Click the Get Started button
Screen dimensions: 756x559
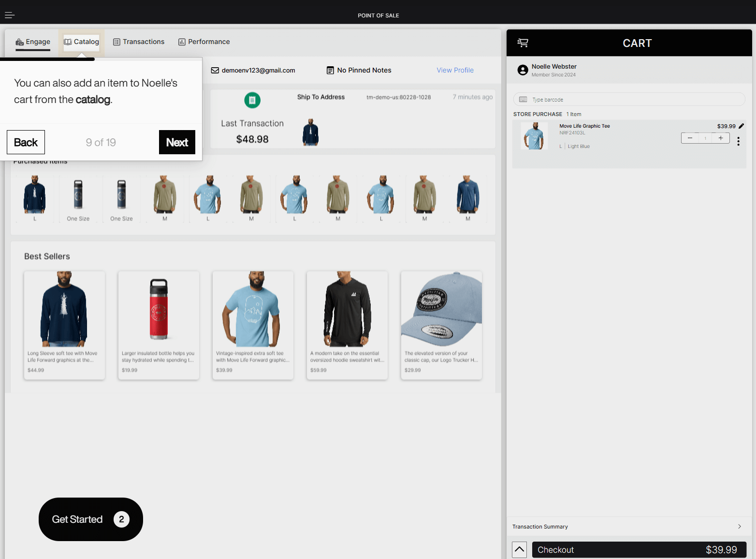click(91, 519)
